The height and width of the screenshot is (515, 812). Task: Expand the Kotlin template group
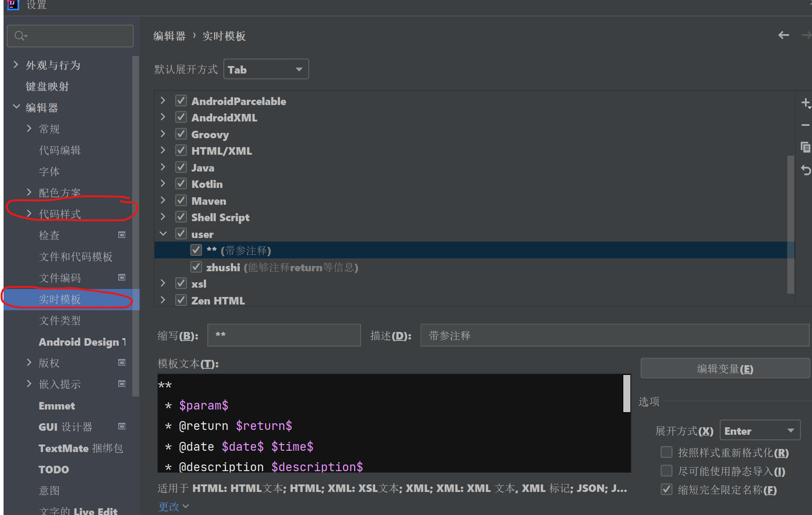pyautogui.click(x=163, y=184)
